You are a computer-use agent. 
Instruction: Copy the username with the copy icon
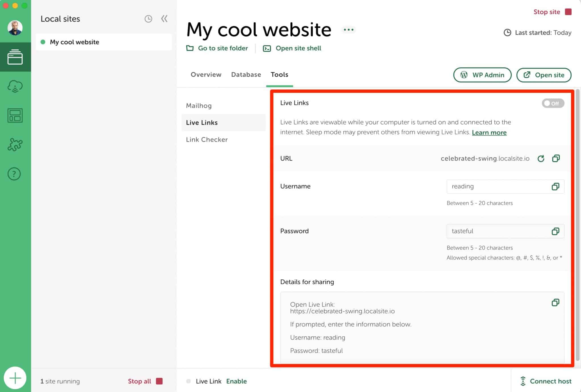555,187
